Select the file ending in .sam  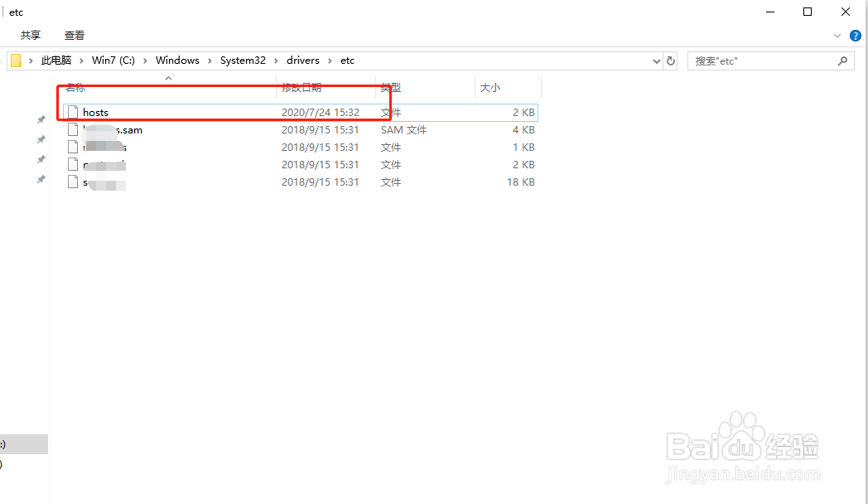click(x=300, y=130)
